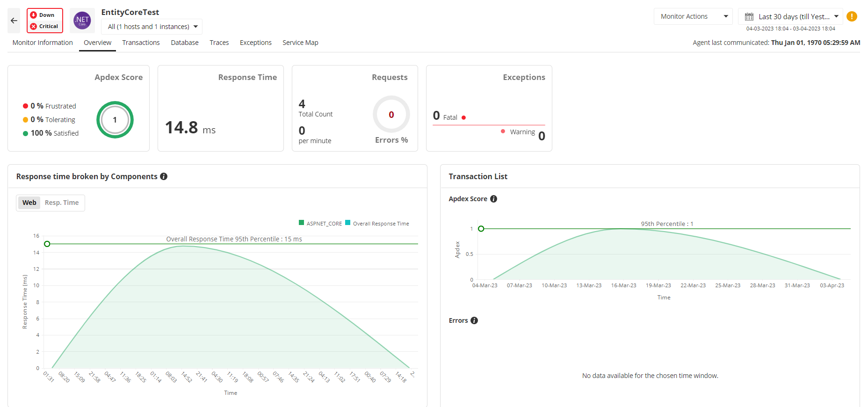
Task: Switch chart view to Web
Action: point(29,203)
